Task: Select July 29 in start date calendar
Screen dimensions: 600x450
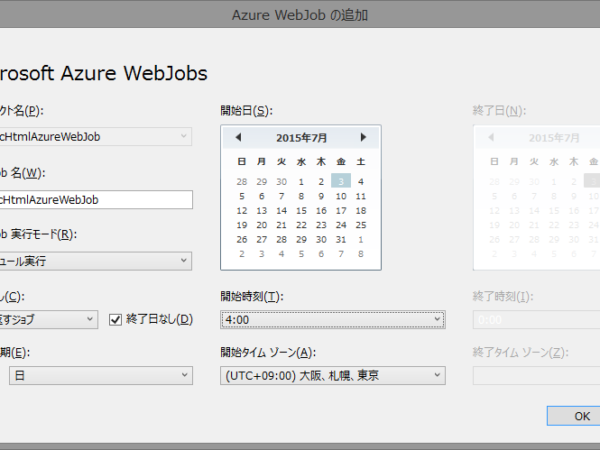Action: 301,240
